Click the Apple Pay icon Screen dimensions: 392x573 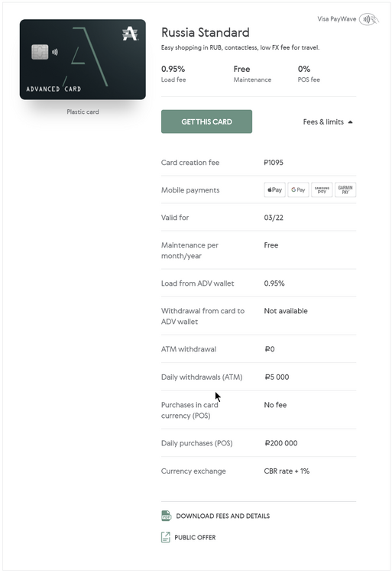pyautogui.click(x=275, y=189)
